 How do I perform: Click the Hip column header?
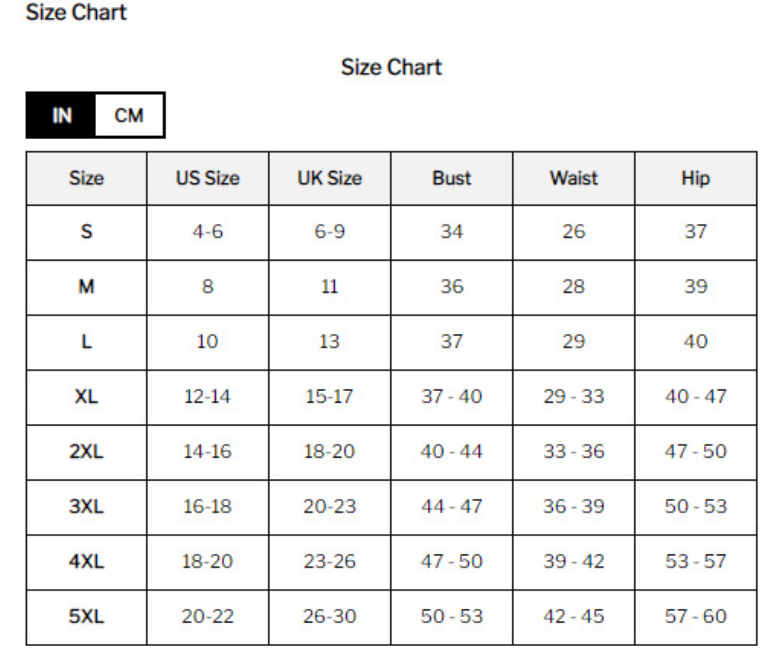tap(696, 178)
